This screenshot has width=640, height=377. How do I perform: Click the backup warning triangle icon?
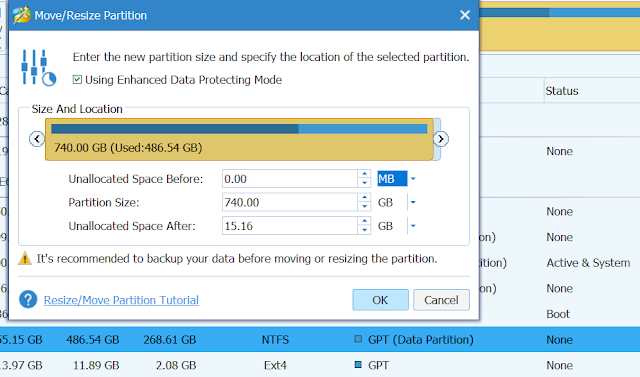(25, 259)
